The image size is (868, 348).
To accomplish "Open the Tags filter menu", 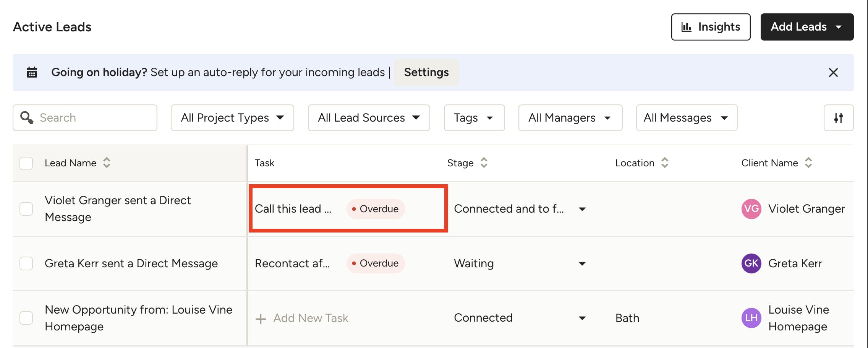I will pos(474,118).
